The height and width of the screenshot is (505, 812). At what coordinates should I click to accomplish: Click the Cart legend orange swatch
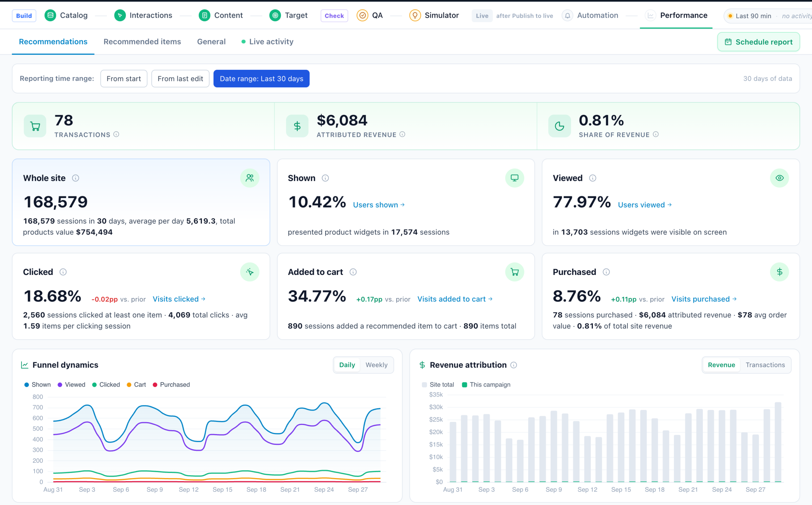[129, 385]
